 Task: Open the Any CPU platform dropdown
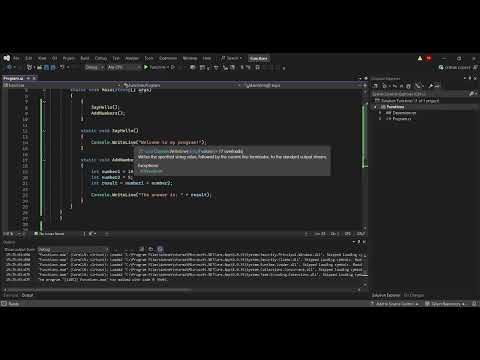124,67
